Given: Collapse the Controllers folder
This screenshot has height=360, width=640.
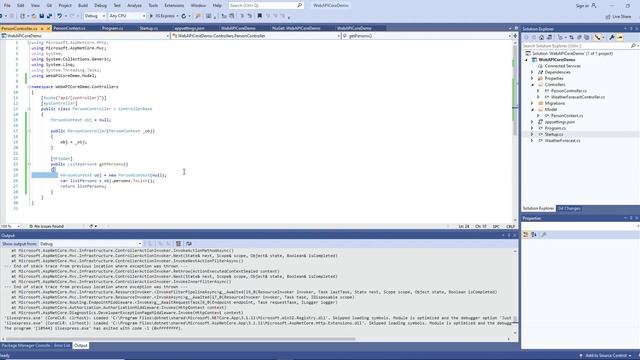Looking at the screenshot, I should coord(532,84).
